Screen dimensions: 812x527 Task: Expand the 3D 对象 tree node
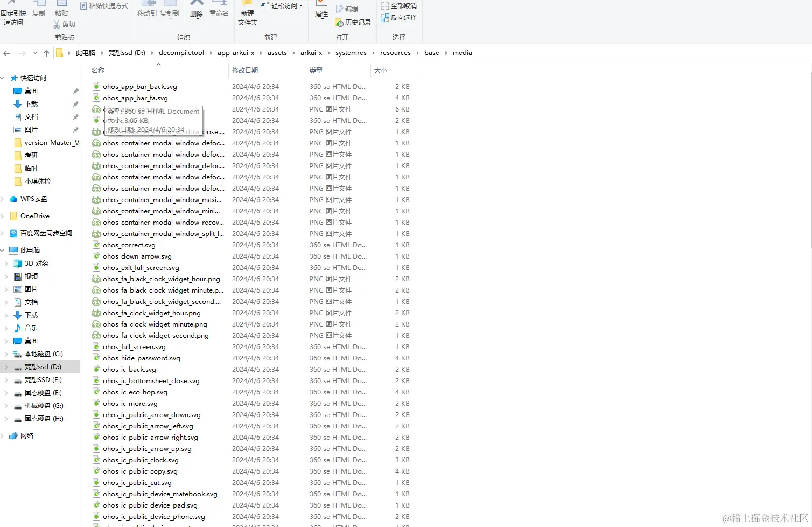pyautogui.click(x=6, y=263)
